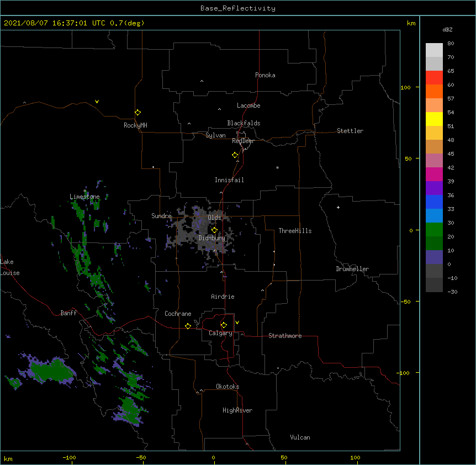Click the yellow diamond marker below Cochrane
Image resolution: width=476 pixels, height=465 pixels.
(x=188, y=326)
